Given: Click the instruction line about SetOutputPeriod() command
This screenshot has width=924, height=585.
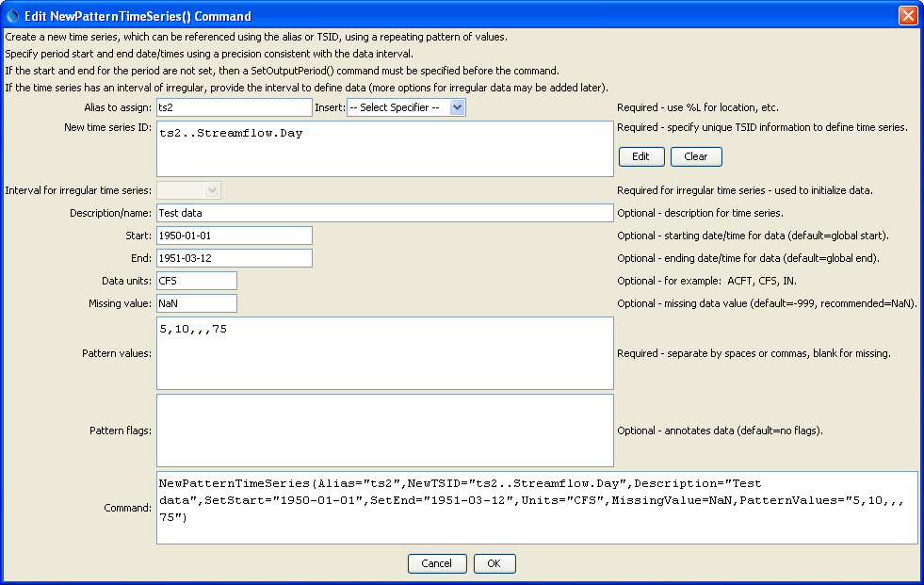Looking at the screenshot, I should tap(282, 71).
